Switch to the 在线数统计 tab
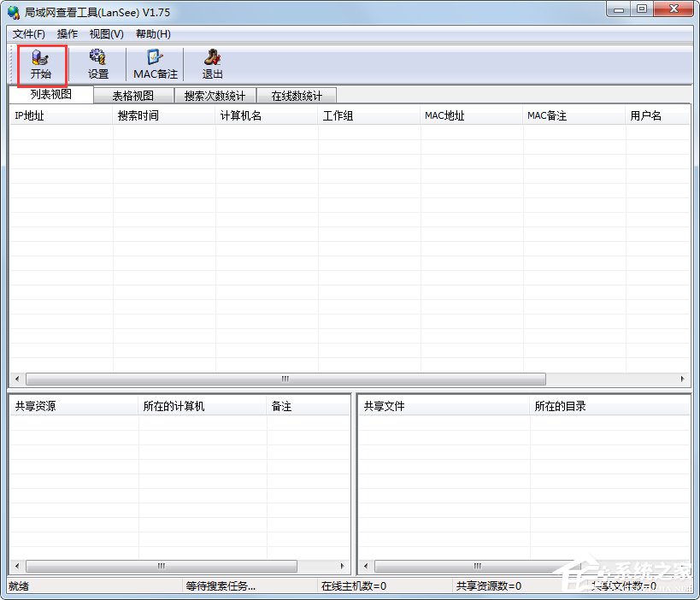Viewport: 700px width, 600px height. 296,95
